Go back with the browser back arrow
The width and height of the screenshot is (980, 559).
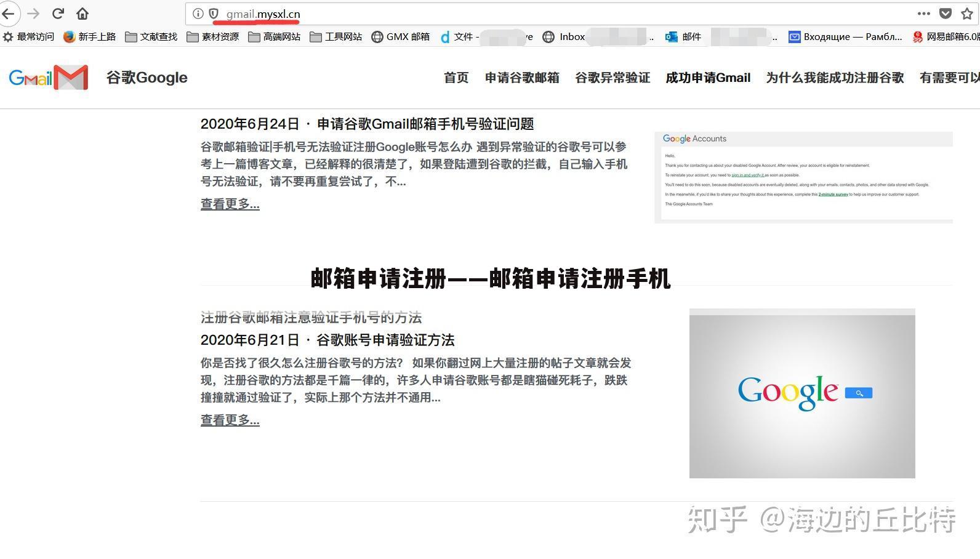coord(8,14)
